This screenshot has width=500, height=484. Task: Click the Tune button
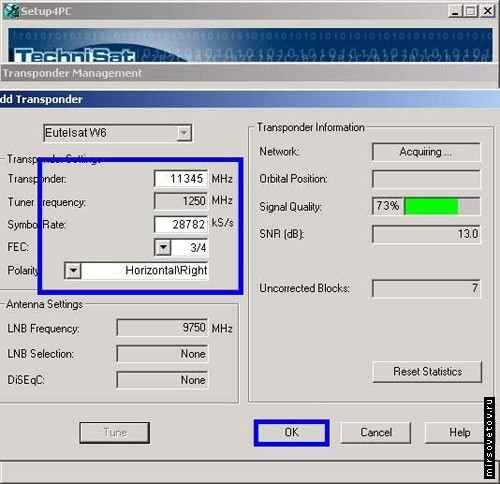tap(115, 433)
